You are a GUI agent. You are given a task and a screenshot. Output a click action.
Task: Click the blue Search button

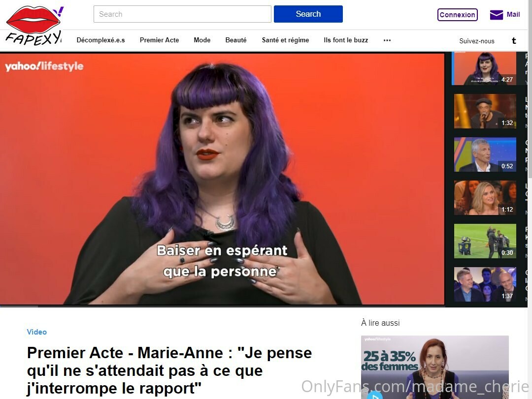308,14
